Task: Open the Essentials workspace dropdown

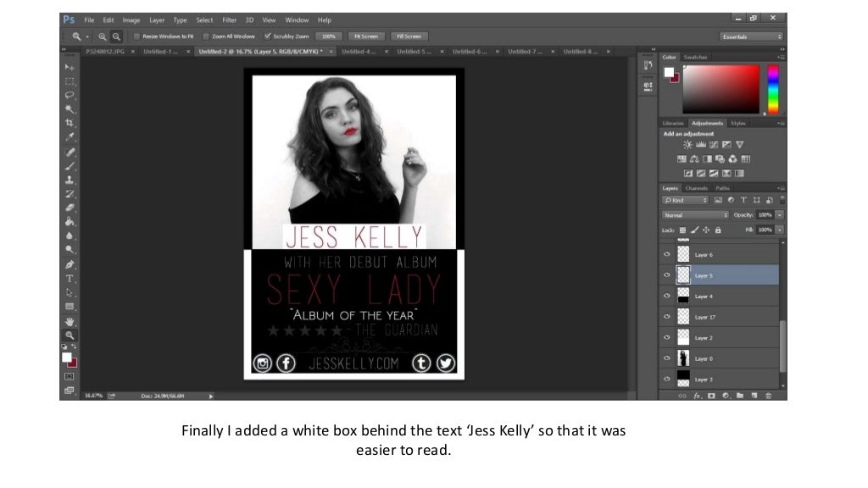Action: (751, 36)
